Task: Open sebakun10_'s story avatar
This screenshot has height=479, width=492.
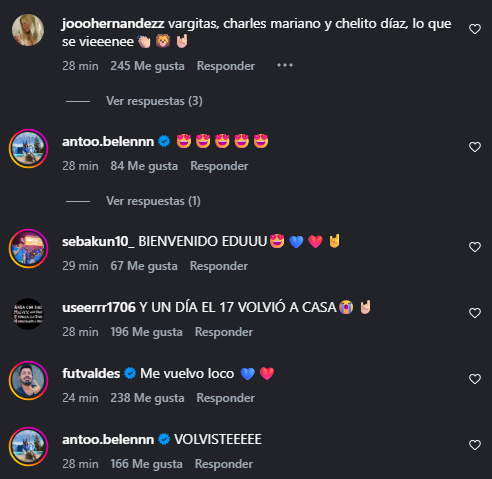Action: pyautogui.click(x=28, y=248)
